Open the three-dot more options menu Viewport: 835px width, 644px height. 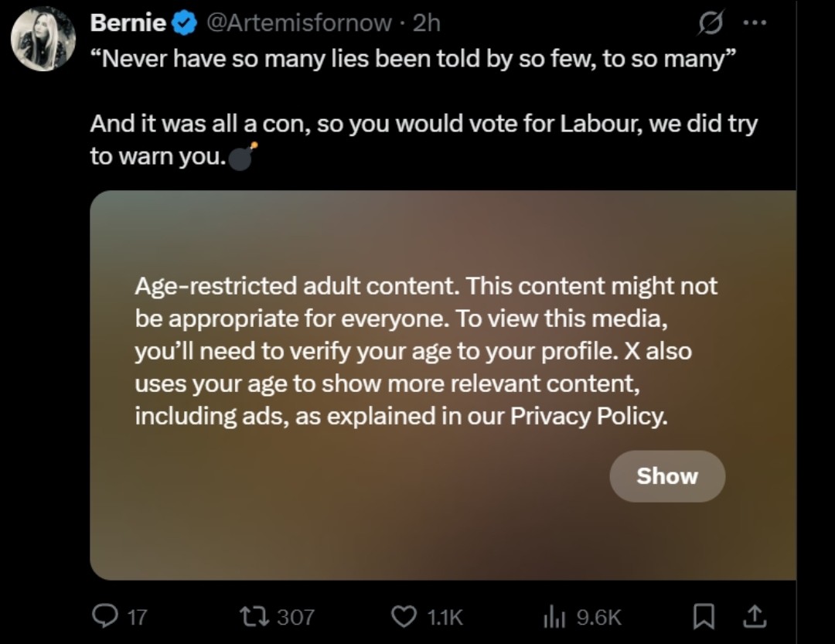tap(754, 23)
